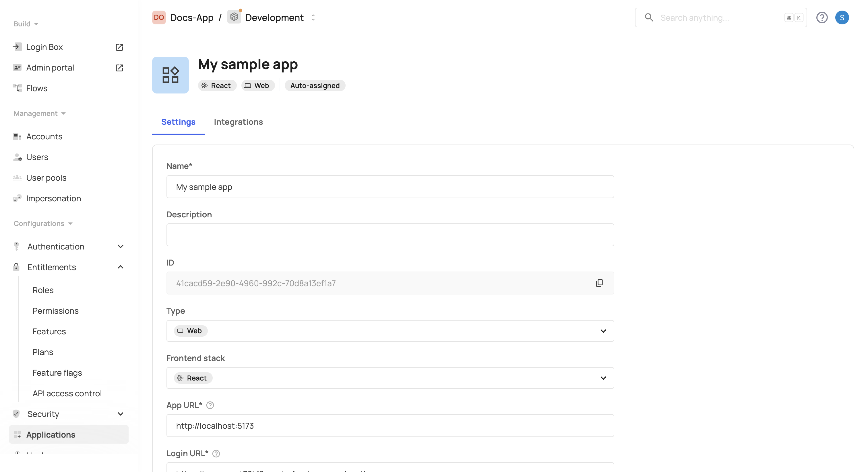The height and width of the screenshot is (472, 868).
Task: Open the Frontend stack dropdown showing React
Action: (x=390, y=378)
